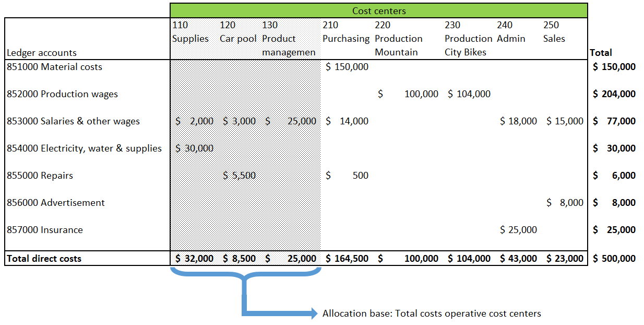Image resolution: width=644 pixels, height=325 pixels.
Task: Click the 120 Car pool column header
Action: (238, 32)
